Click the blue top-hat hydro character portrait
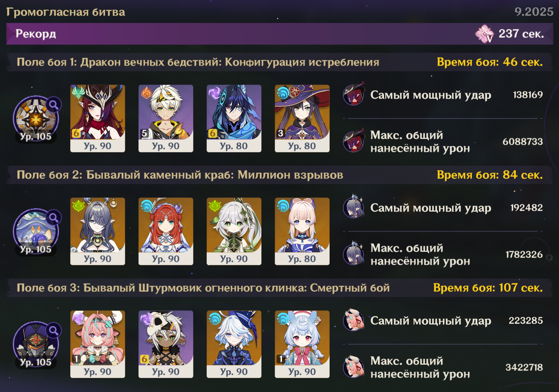Image resolution: width=559 pixels, height=392 pixels. point(234,344)
